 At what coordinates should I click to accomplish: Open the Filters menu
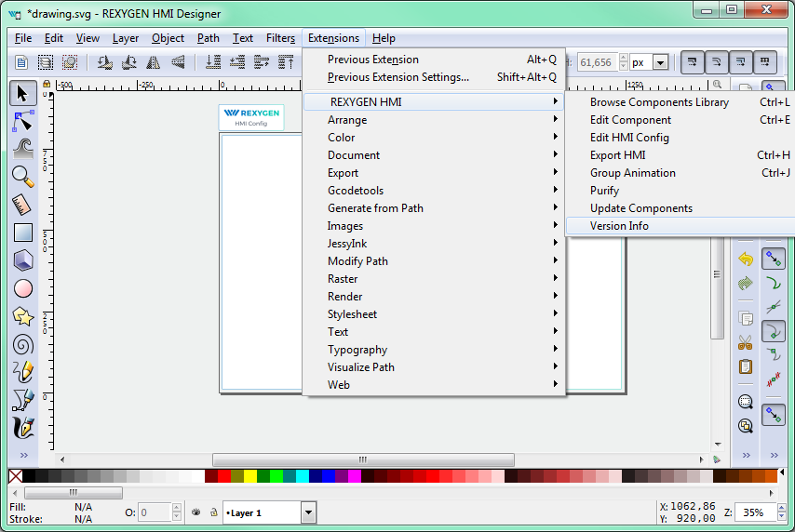coord(280,38)
